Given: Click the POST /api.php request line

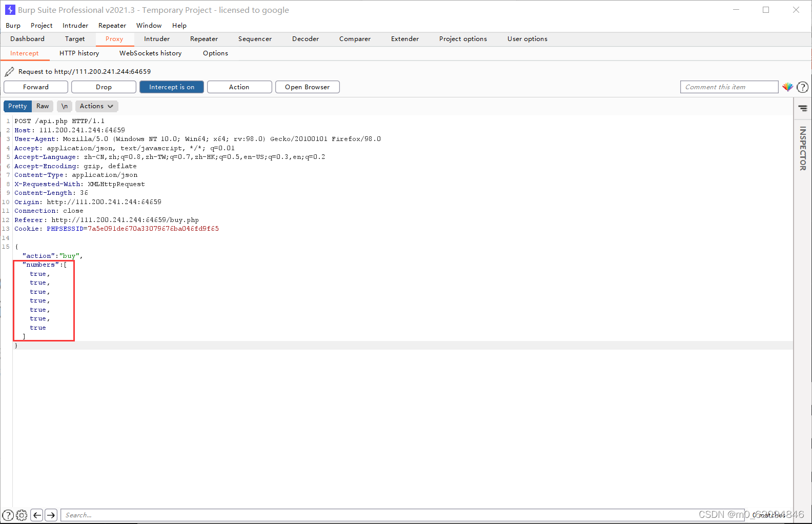Looking at the screenshot, I should click(59, 121).
